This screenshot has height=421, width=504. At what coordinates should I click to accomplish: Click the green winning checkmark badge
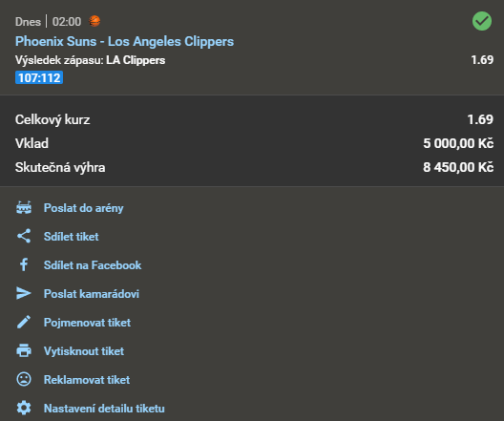[x=482, y=21]
